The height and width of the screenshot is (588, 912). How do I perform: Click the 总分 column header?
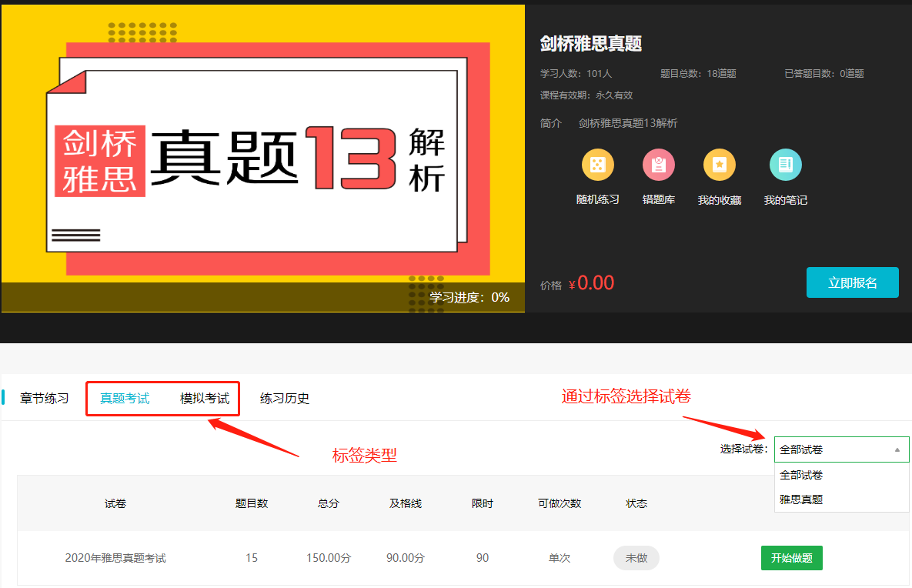point(329,503)
